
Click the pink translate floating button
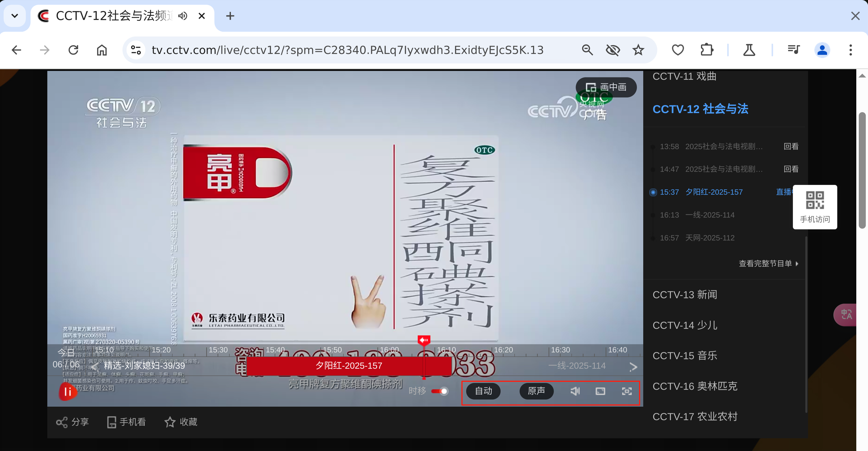(x=846, y=314)
